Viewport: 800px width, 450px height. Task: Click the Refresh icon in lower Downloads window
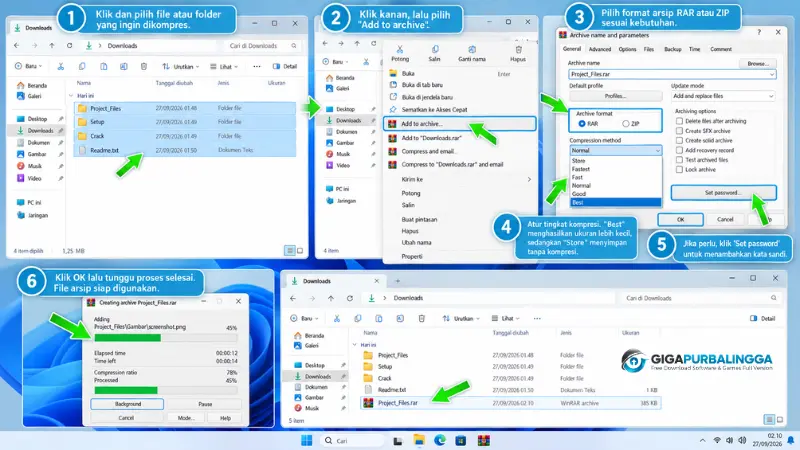click(349, 298)
